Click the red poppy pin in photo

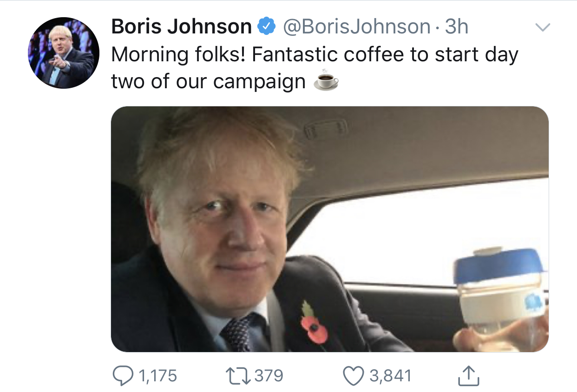tap(314, 327)
